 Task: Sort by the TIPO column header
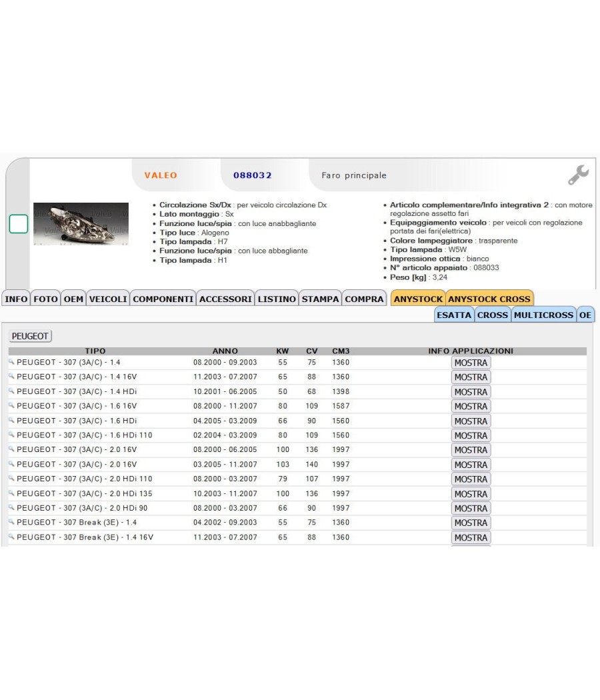click(95, 351)
